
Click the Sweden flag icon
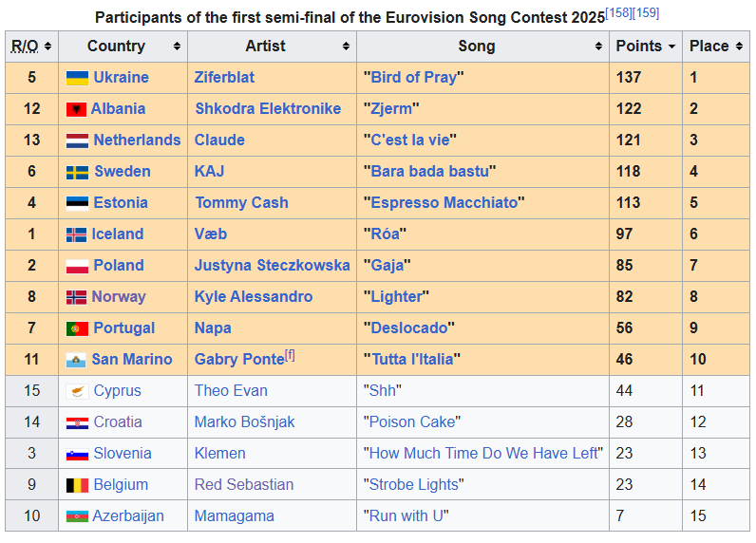point(77,172)
